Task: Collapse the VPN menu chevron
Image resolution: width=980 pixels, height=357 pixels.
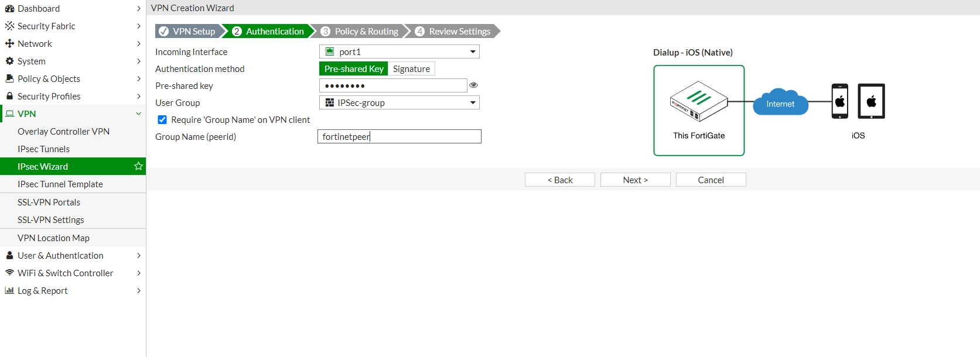Action: pos(139,114)
